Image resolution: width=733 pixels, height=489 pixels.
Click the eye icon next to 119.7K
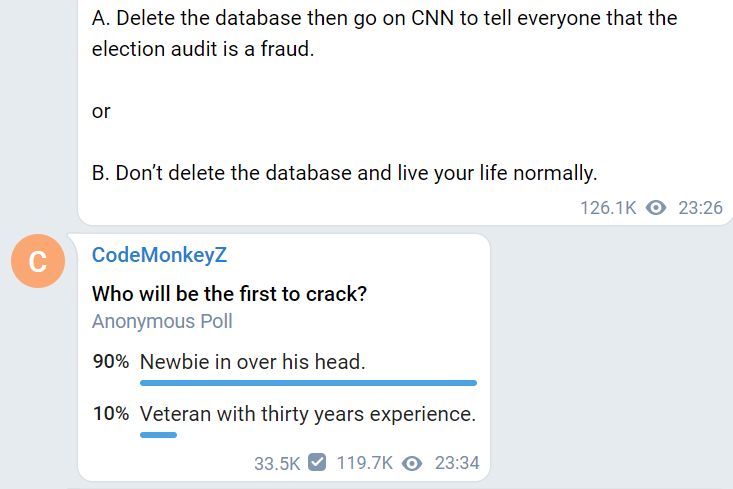click(412, 463)
